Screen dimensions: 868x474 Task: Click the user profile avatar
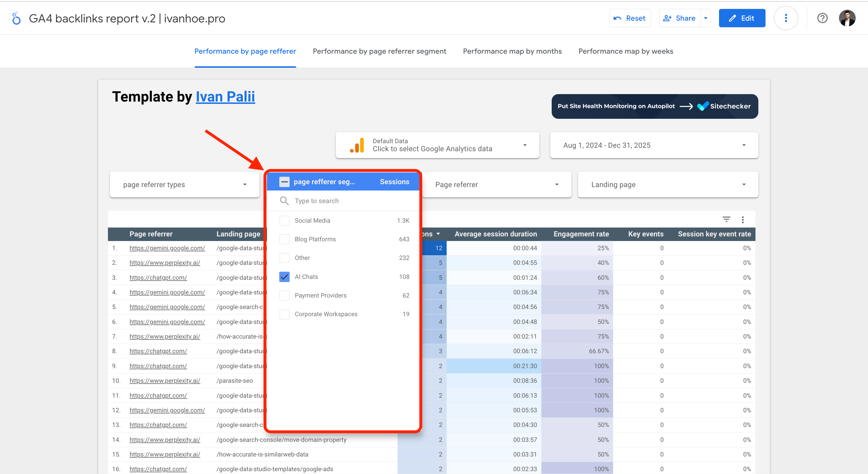[847, 18]
